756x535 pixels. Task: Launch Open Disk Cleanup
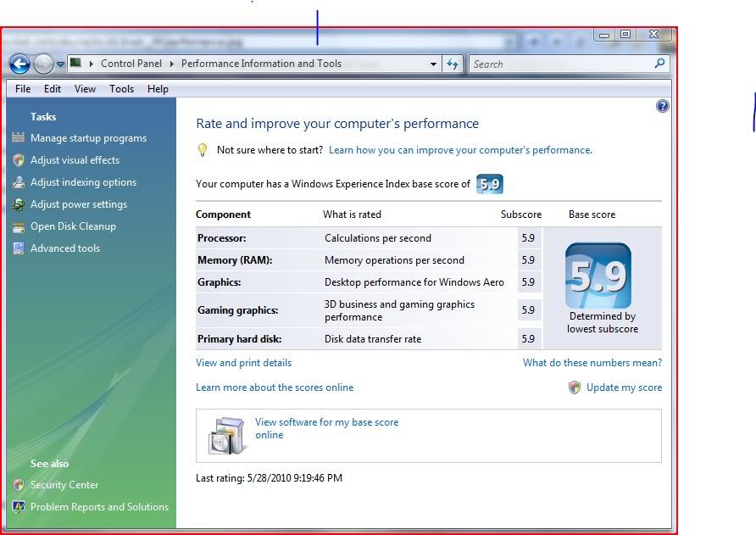(x=73, y=226)
